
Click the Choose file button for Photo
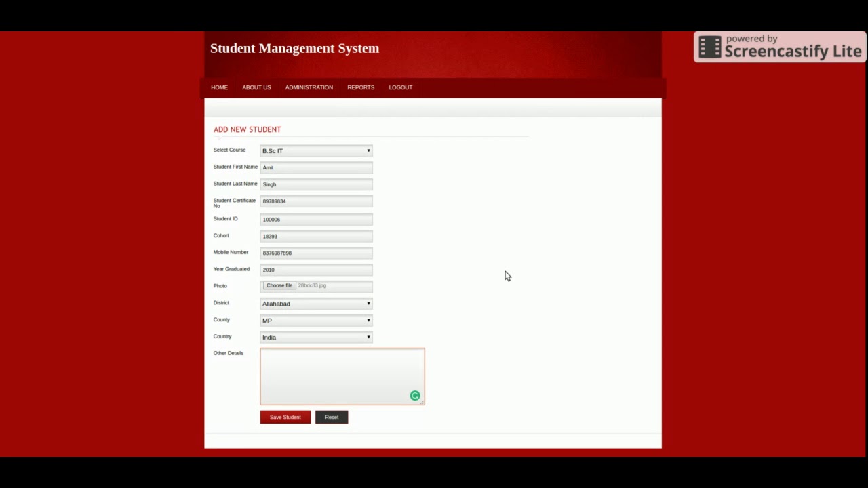point(279,285)
